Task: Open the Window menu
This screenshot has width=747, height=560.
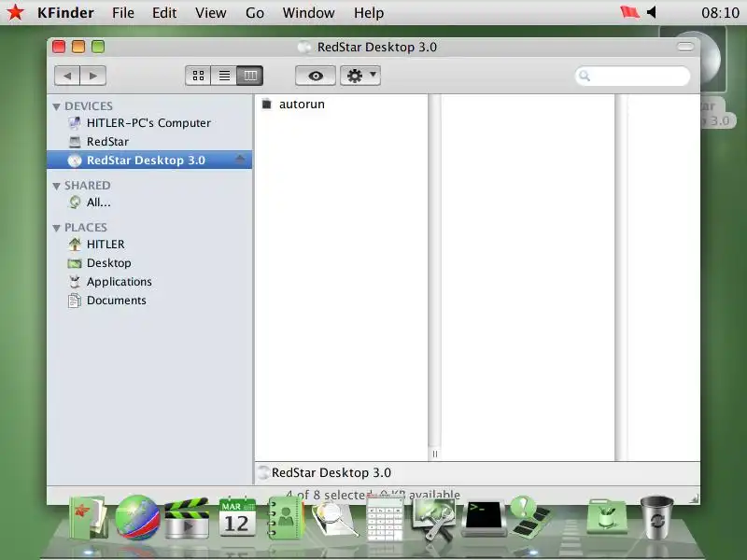Action: (308, 13)
